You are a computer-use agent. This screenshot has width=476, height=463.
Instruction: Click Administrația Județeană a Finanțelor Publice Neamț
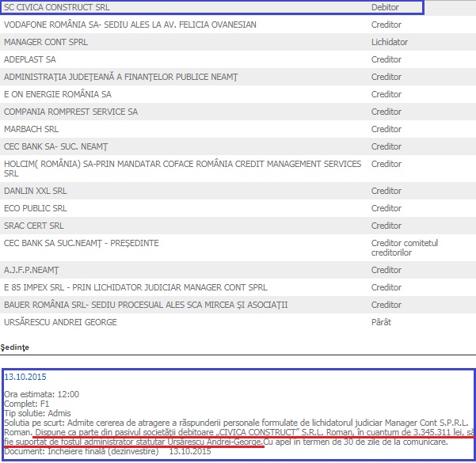[x=120, y=77]
